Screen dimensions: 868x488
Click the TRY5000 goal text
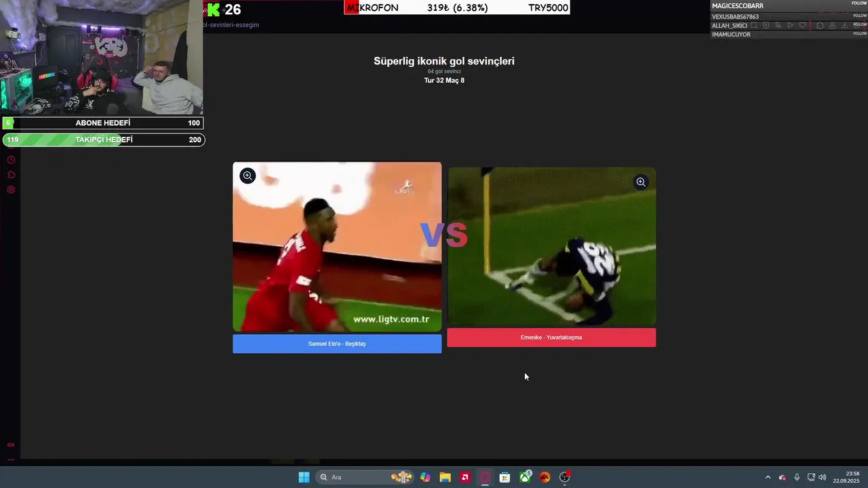[x=548, y=8]
